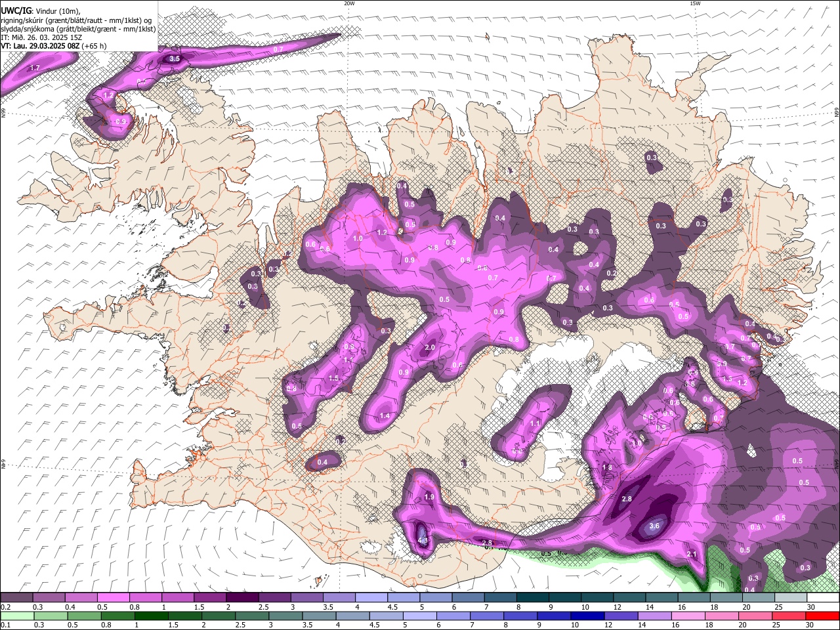Viewport: 840px width, 630px height.
Task: Click the swatch labeled 2 in the lower legend row
Action: [218, 616]
